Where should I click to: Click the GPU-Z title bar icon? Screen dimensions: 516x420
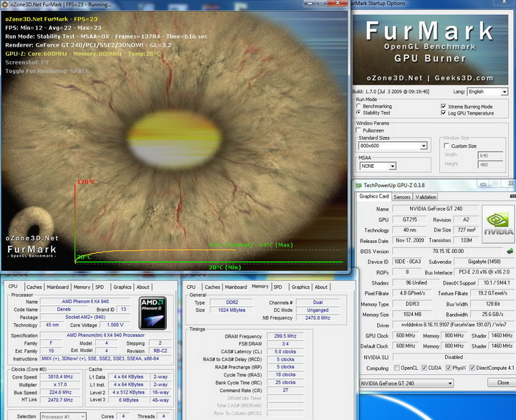click(358, 186)
